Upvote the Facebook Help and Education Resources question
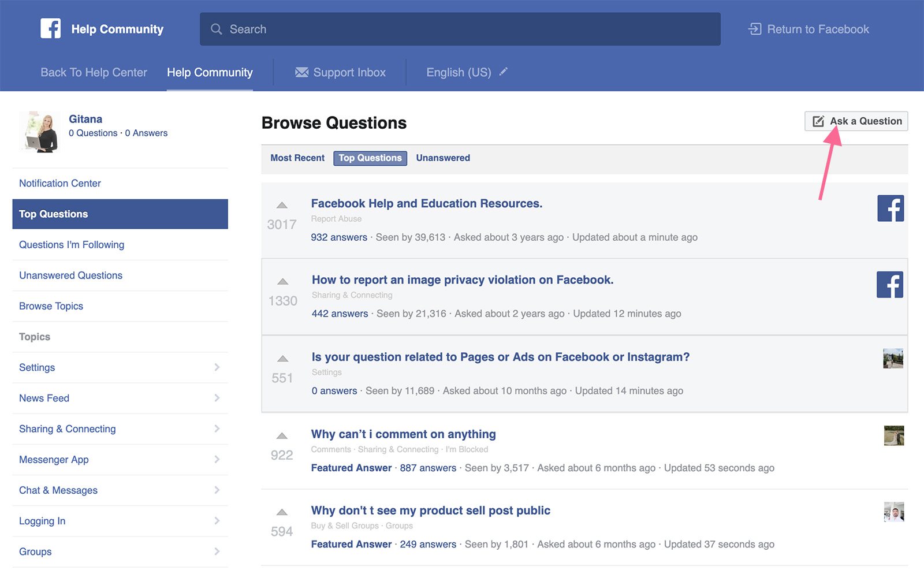 point(282,205)
